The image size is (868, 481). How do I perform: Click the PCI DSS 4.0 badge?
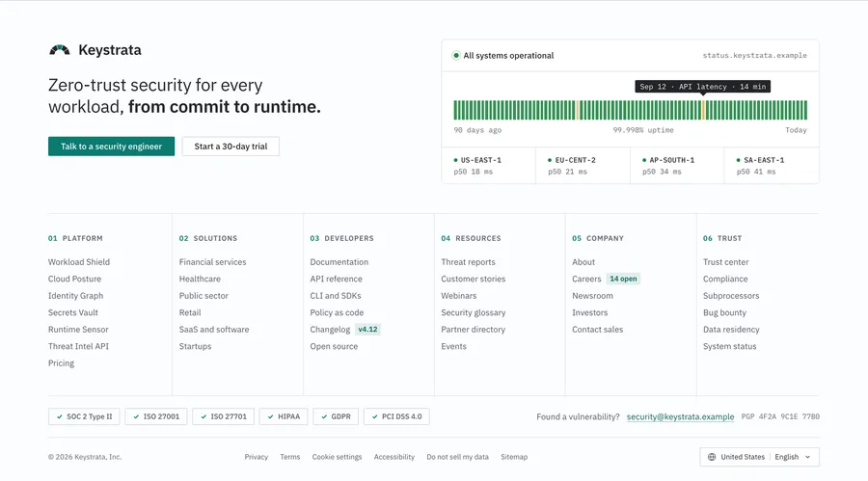[x=396, y=416]
